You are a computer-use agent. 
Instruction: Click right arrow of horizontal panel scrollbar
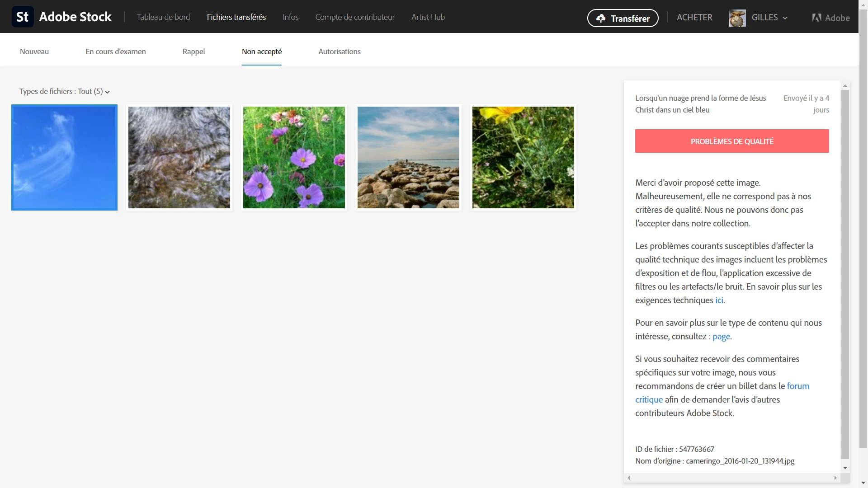coord(835,478)
